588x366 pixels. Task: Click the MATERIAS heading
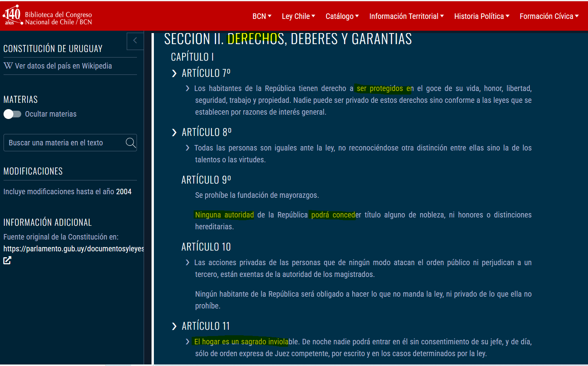[x=20, y=99]
